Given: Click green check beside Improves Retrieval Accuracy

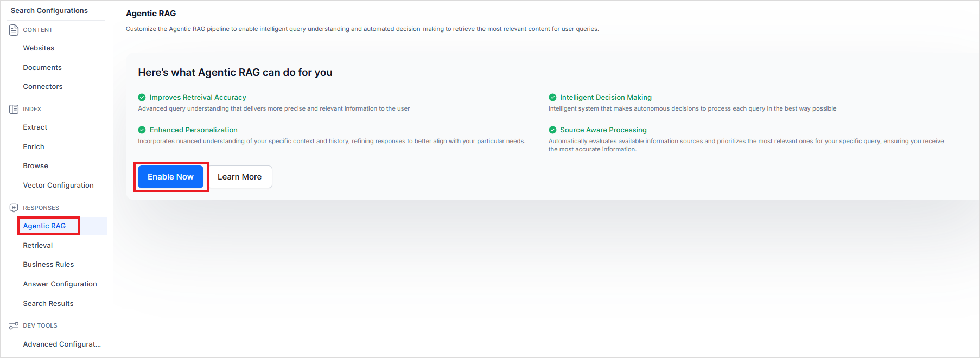Looking at the screenshot, I should (142, 98).
